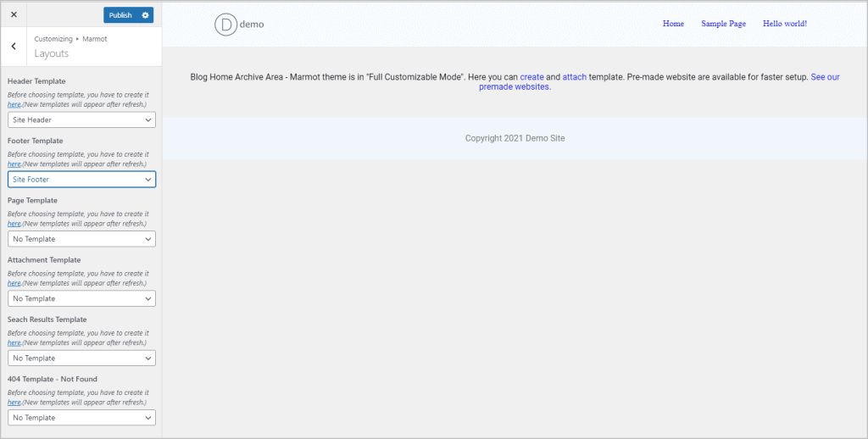Click the 'create' link in notice
The image size is (868, 439).
pyautogui.click(x=531, y=77)
